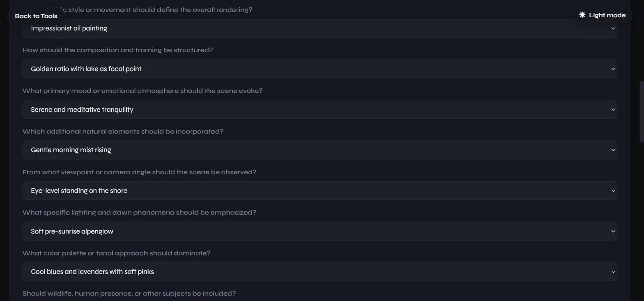Click chevron arrow on mood select
The width and height of the screenshot is (644, 301).
(x=613, y=109)
